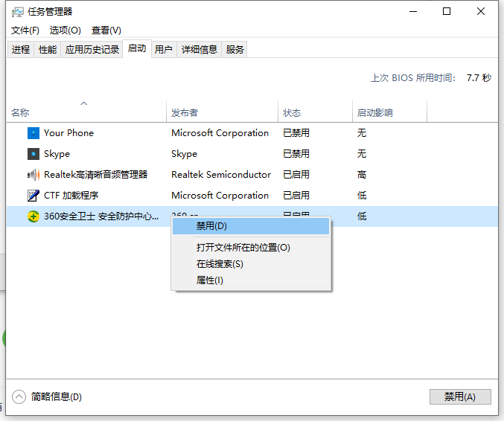Click the 7.7 秒 BIOS time value

pos(479,77)
